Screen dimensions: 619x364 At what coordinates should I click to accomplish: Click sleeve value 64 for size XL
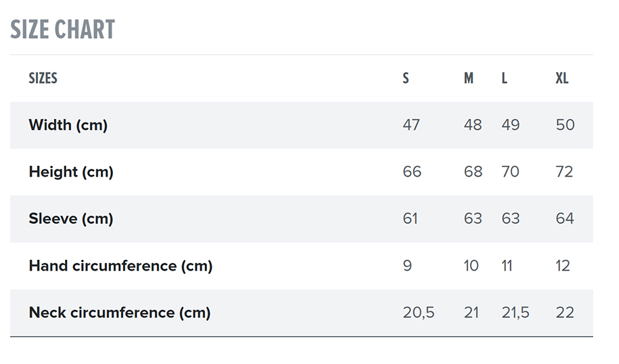565,219
